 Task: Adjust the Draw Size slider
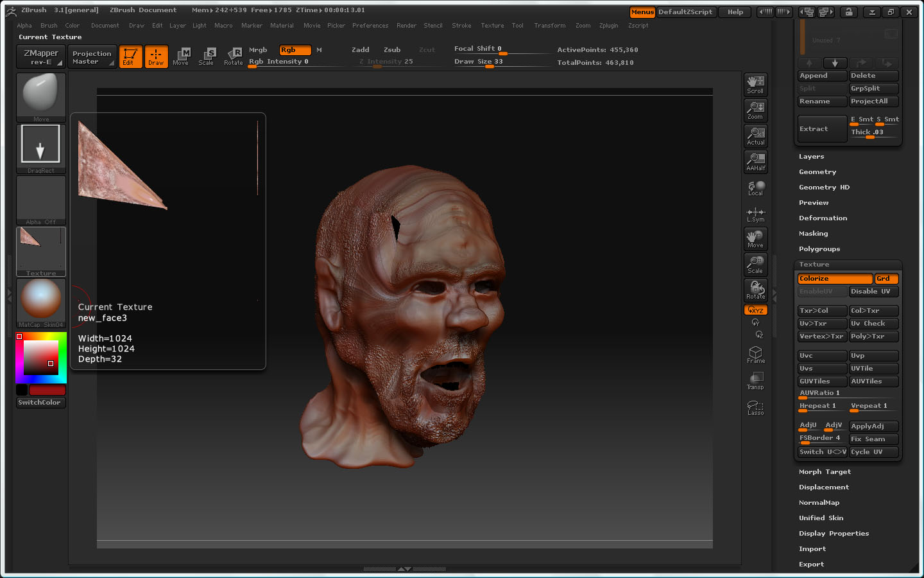tap(502, 62)
